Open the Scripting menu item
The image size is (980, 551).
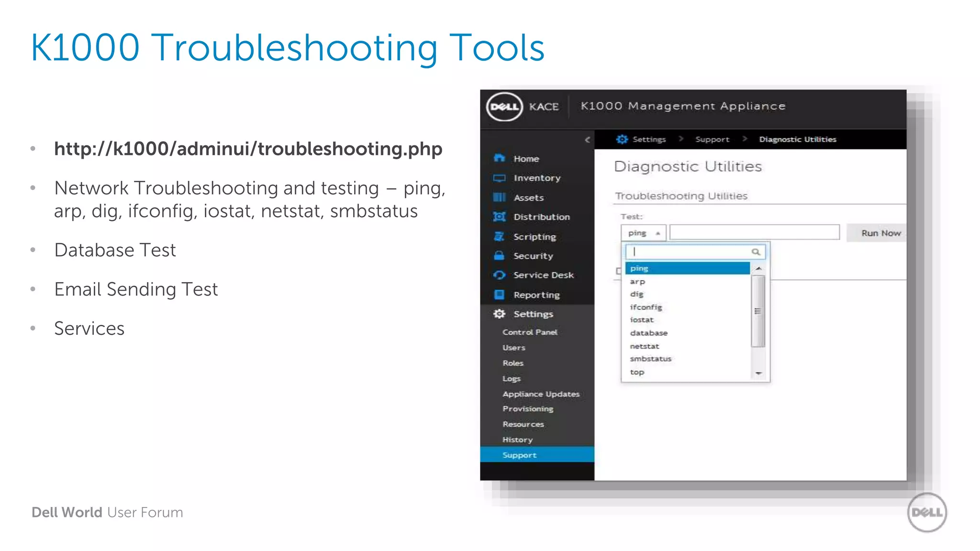535,237
